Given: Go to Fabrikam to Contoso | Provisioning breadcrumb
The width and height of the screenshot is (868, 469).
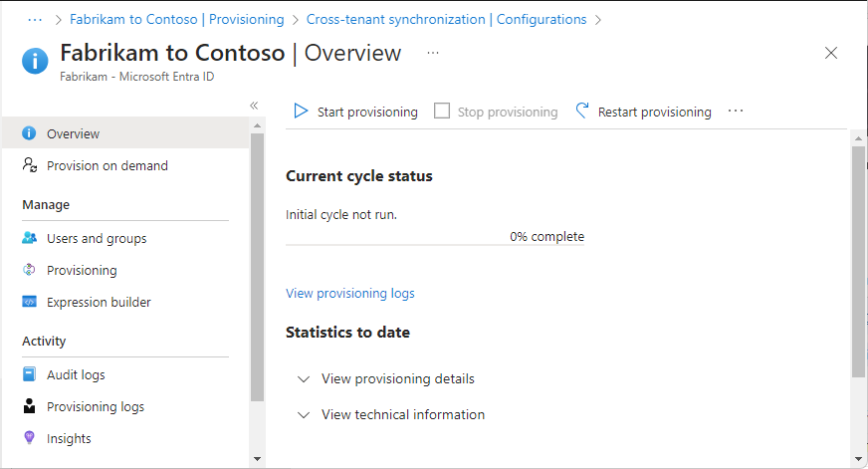Looking at the screenshot, I should pyautogui.click(x=176, y=19).
